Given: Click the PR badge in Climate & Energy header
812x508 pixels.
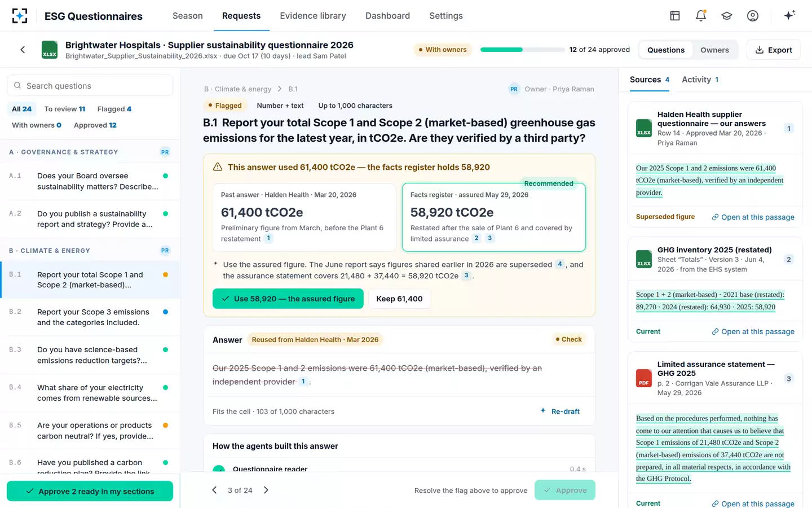Looking at the screenshot, I should point(165,251).
